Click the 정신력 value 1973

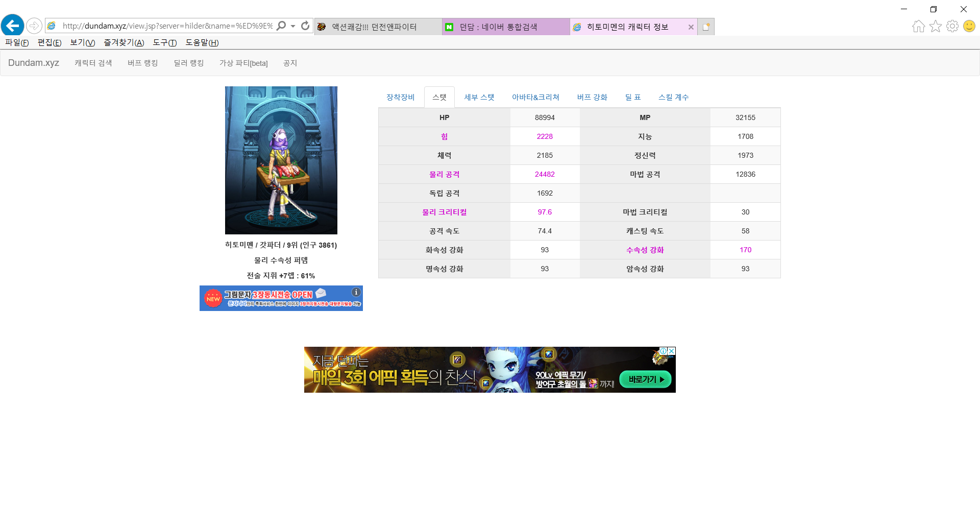point(745,155)
